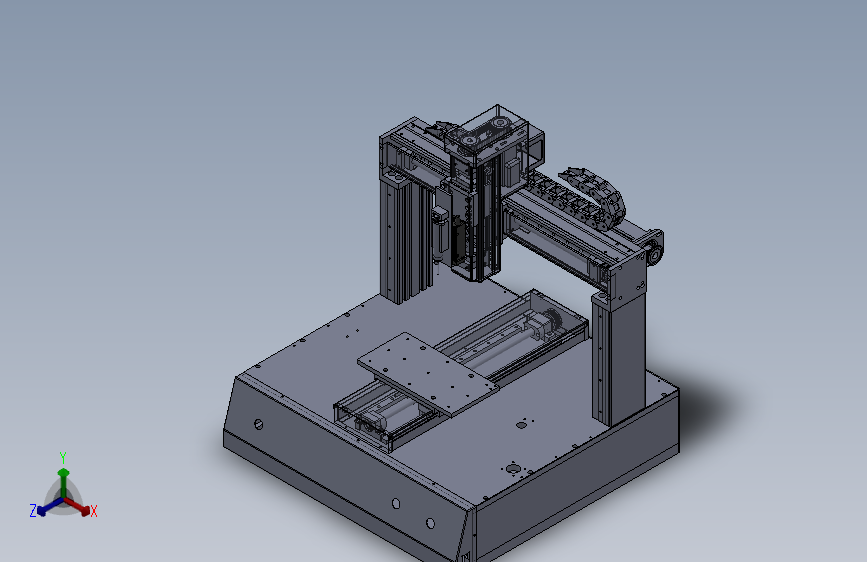Select the dispensing syringe beside the Z head
Viewport: 867px width, 562px height.
point(439,235)
